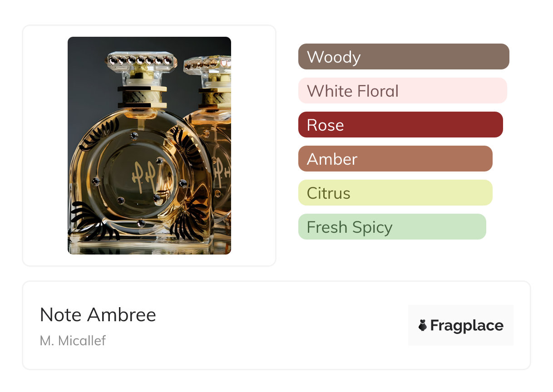This screenshot has height=392, width=553.
Task: Select the White Floral accord bar
Action: coord(402,91)
